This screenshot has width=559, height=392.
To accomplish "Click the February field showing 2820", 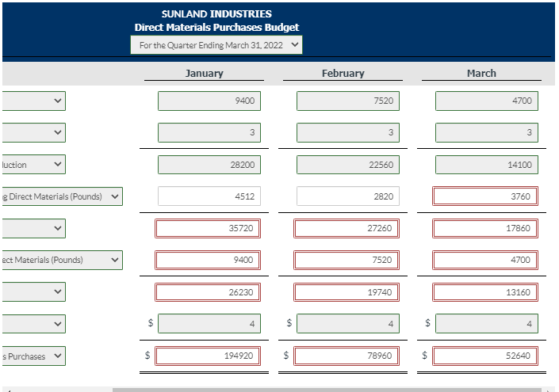I will [x=348, y=196].
